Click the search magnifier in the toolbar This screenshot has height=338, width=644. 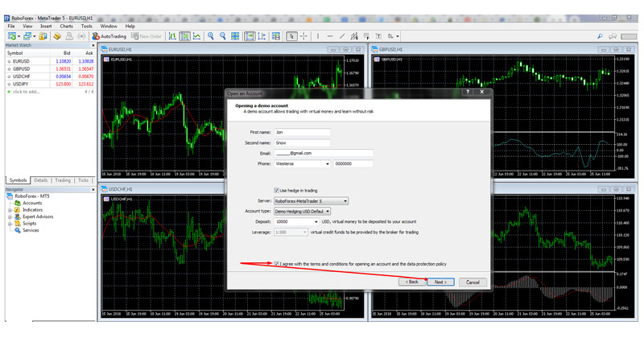(600, 36)
